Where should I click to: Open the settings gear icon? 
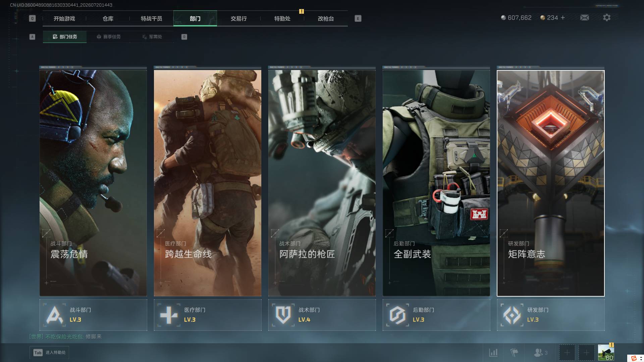607,17
